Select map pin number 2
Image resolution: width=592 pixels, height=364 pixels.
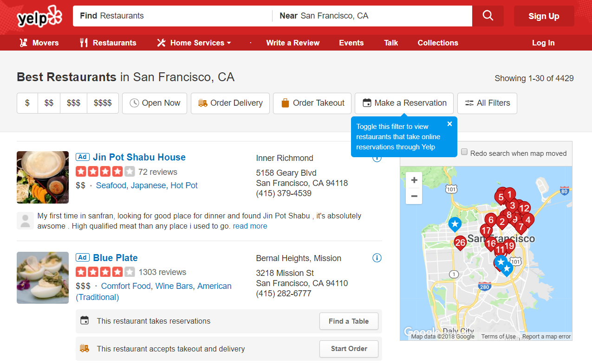pyautogui.click(x=501, y=222)
